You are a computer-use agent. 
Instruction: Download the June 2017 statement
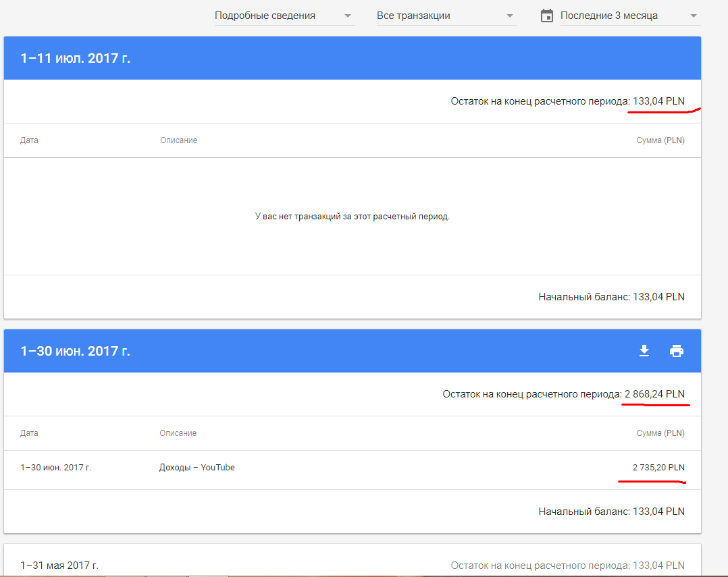(x=644, y=351)
